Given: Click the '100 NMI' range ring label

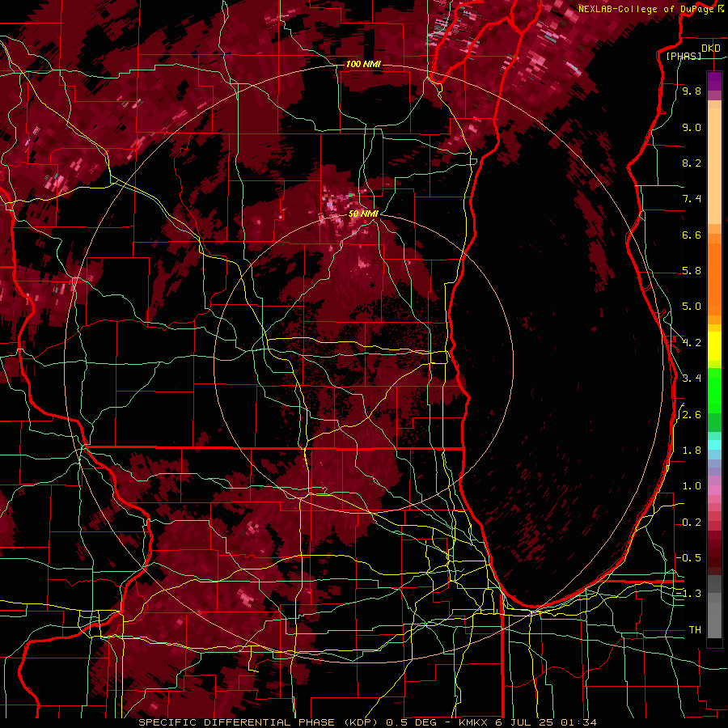Looking at the screenshot, I should point(363,64).
